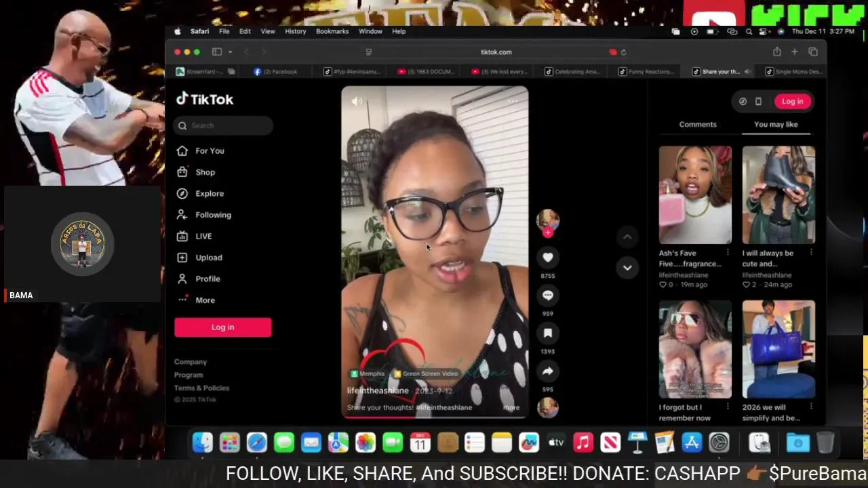Click the circular icon left of Log in
The width and height of the screenshot is (868, 488).
743,101
